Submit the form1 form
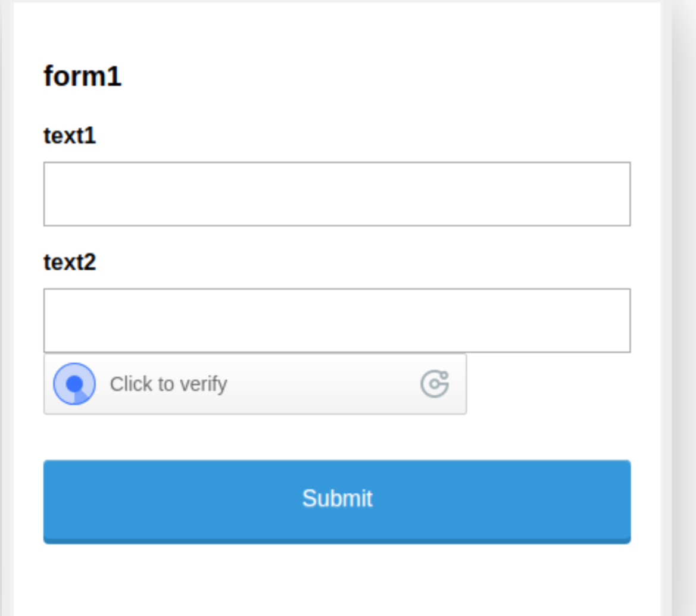 click(x=337, y=500)
